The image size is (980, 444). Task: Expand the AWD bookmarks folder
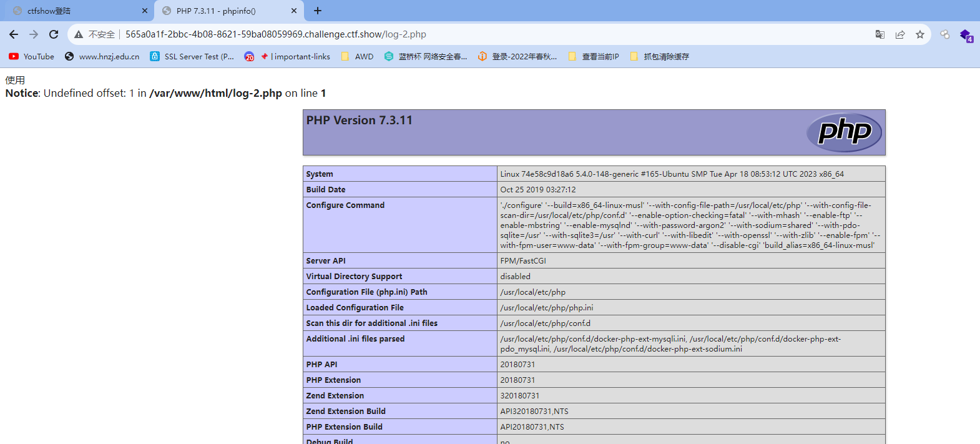[x=358, y=56]
